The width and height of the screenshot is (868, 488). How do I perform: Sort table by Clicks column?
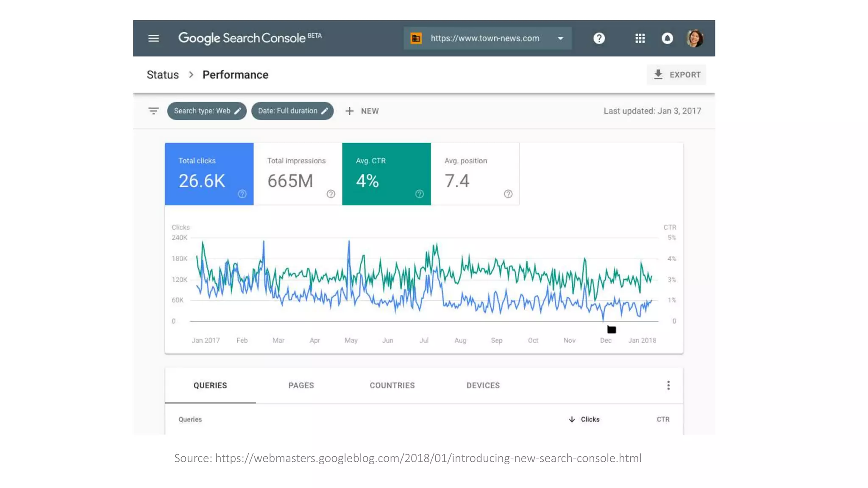point(590,419)
